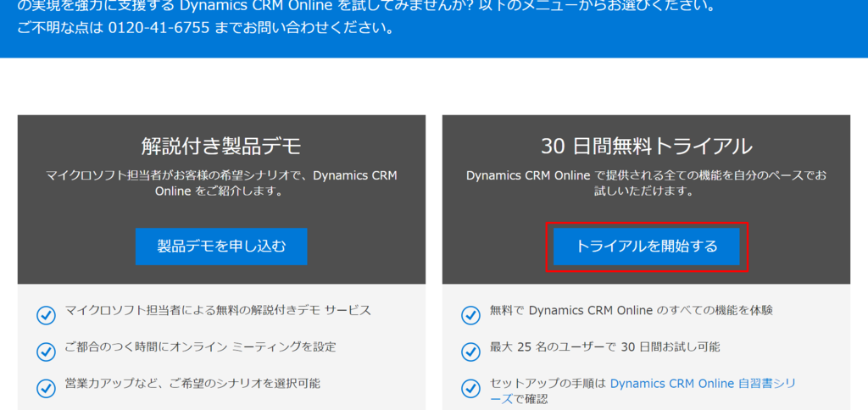Click the checkmark icon beside 無料の解説付きデモ サービス
Screen dimensions: 868x410
click(x=46, y=315)
